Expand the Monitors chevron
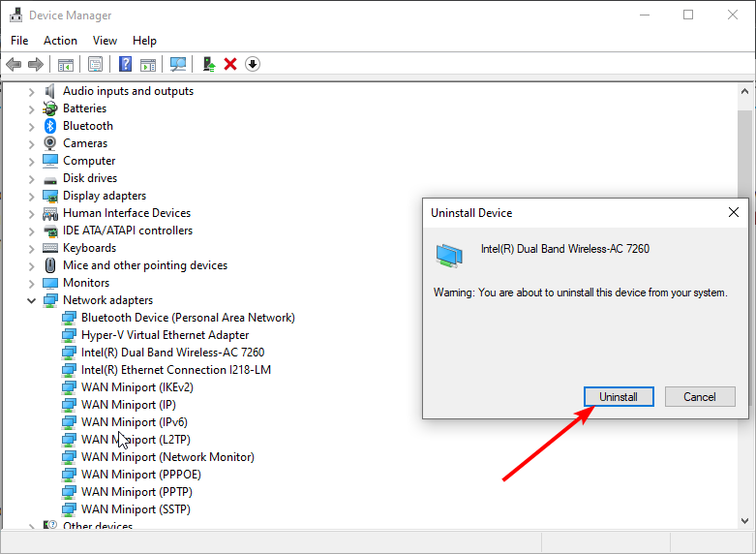This screenshot has width=756, height=554. (31, 283)
